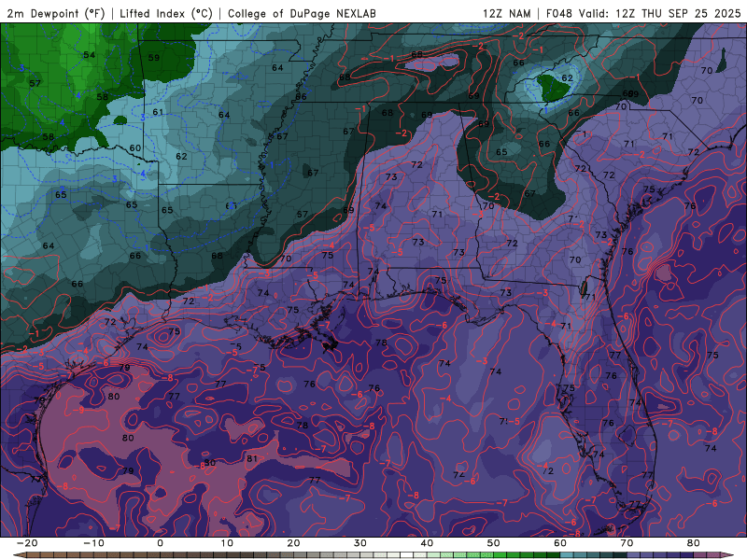Click the right arrow end of the color bar
Image resolution: width=747 pixels, height=560 pixels.
(728, 555)
